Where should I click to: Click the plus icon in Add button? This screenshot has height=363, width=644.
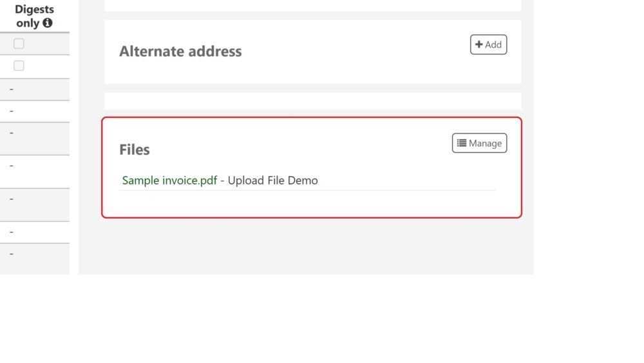tap(479, 44)
